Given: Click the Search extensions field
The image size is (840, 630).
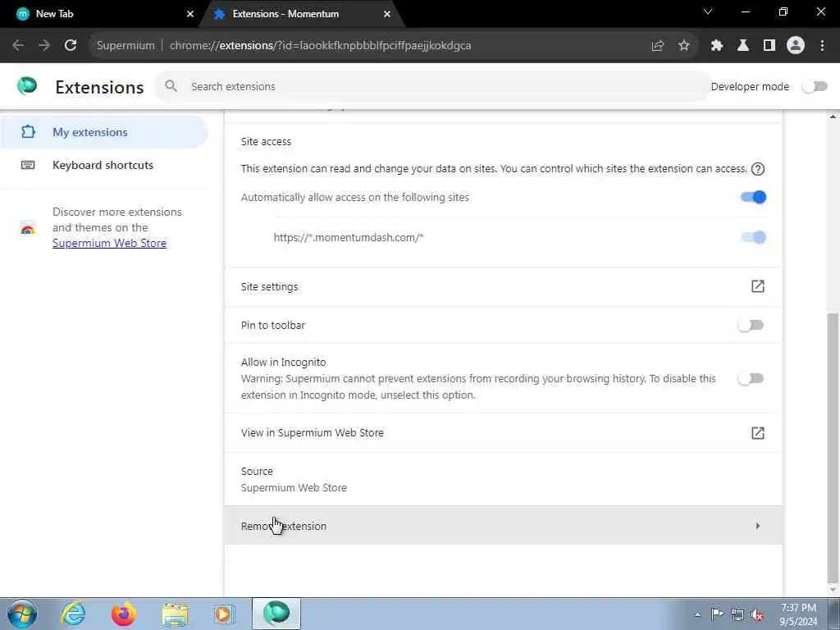Looking at the screenshot, I should point(433,86).
